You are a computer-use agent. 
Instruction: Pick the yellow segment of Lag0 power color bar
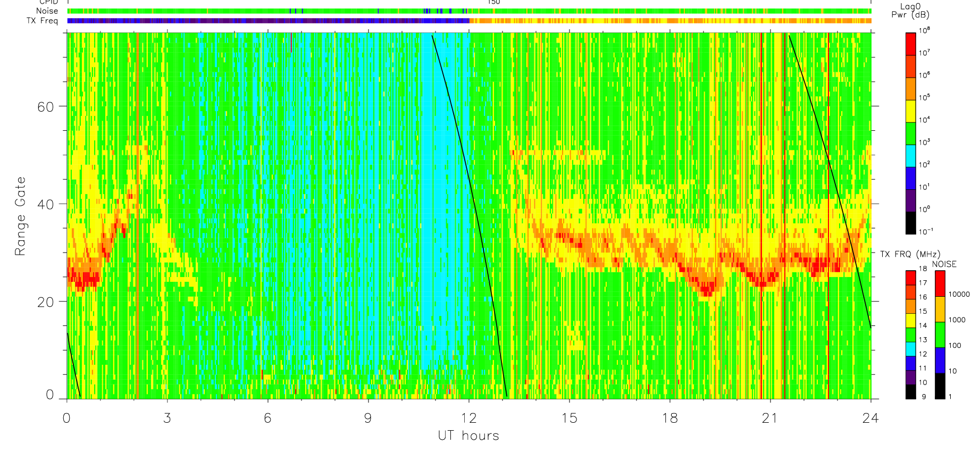910,111
